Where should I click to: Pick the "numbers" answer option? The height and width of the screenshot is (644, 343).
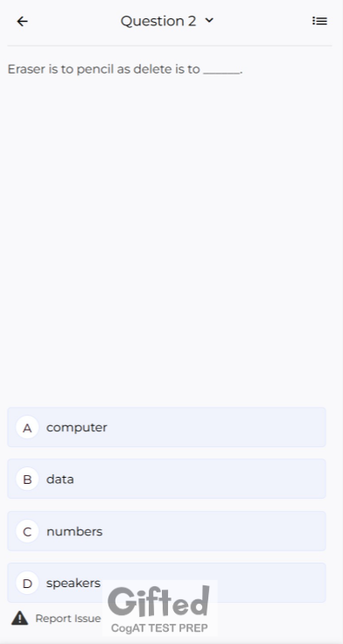pyautogui.click(x=166, y=531)
